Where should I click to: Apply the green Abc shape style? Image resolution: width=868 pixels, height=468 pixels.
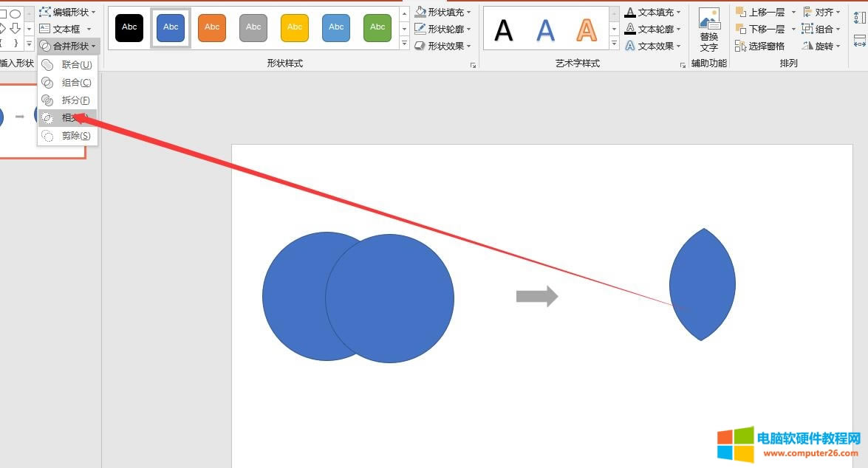click(x=377, y=27)
